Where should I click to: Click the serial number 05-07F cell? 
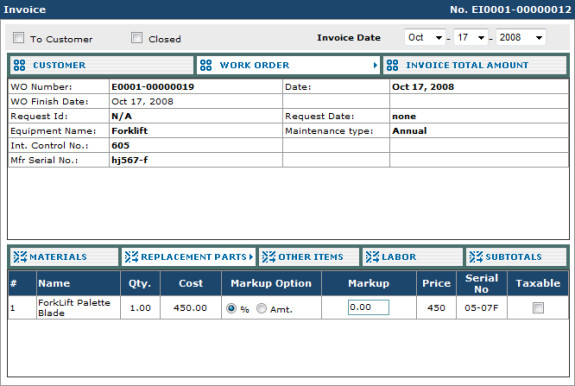pyautogui.click(x=481, y=308)
